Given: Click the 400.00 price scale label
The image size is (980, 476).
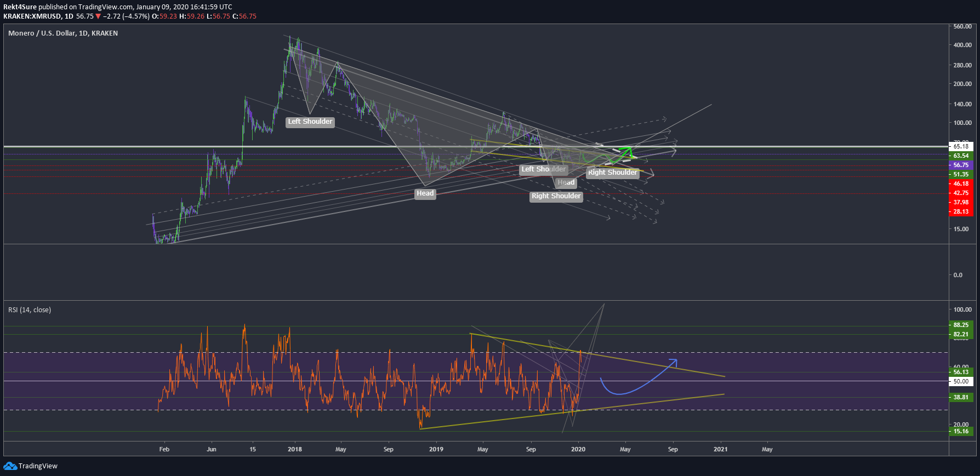Looking at the screenshot, I should pos(962,45).
